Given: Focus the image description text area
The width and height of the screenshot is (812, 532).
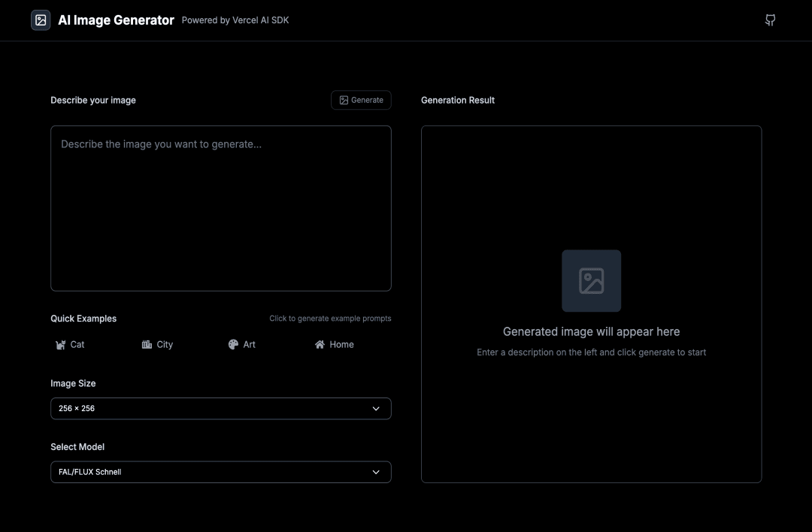Looking at the screenshot, I should click(220, 208).
